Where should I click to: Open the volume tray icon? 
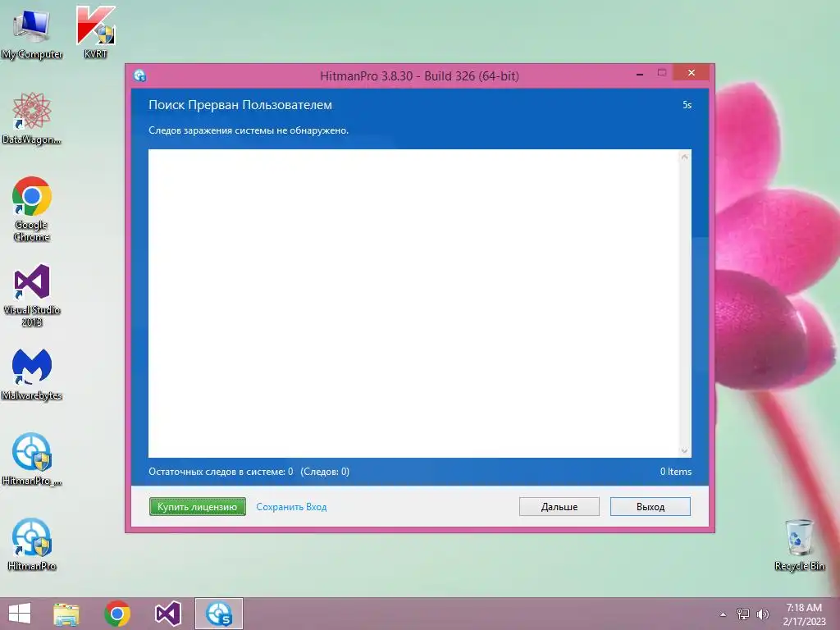pyautogui.click(x=762, y=614)
